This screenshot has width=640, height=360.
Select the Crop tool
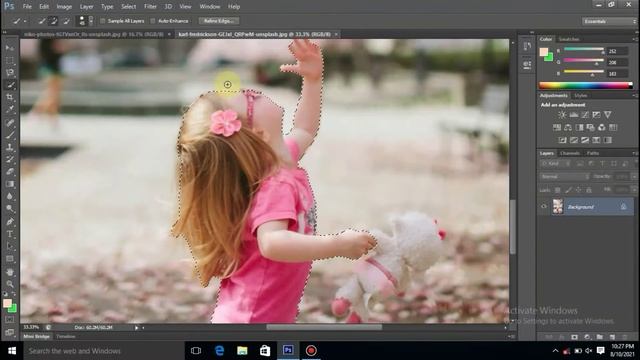[x=10, y=97]
